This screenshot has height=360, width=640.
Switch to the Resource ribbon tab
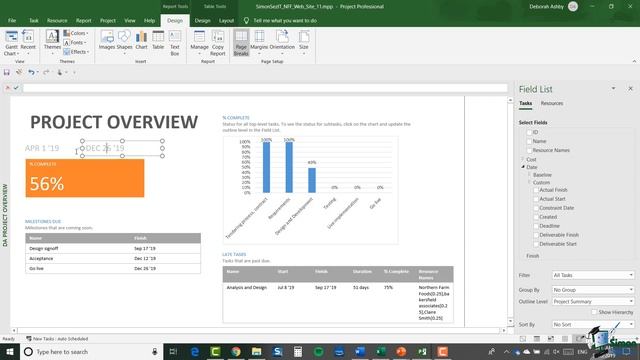tap(57, 20)
